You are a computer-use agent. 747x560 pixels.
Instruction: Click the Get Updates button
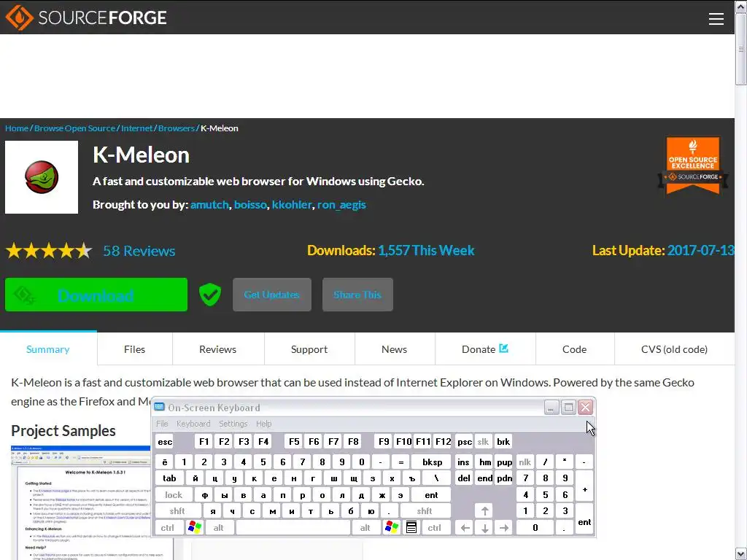(x=271, y=295)
